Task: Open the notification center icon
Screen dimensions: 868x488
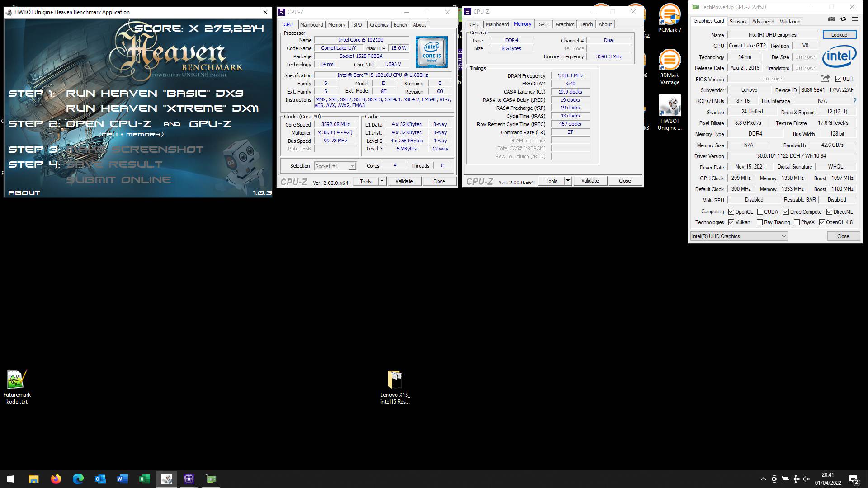Action: [x=854, y=479]
